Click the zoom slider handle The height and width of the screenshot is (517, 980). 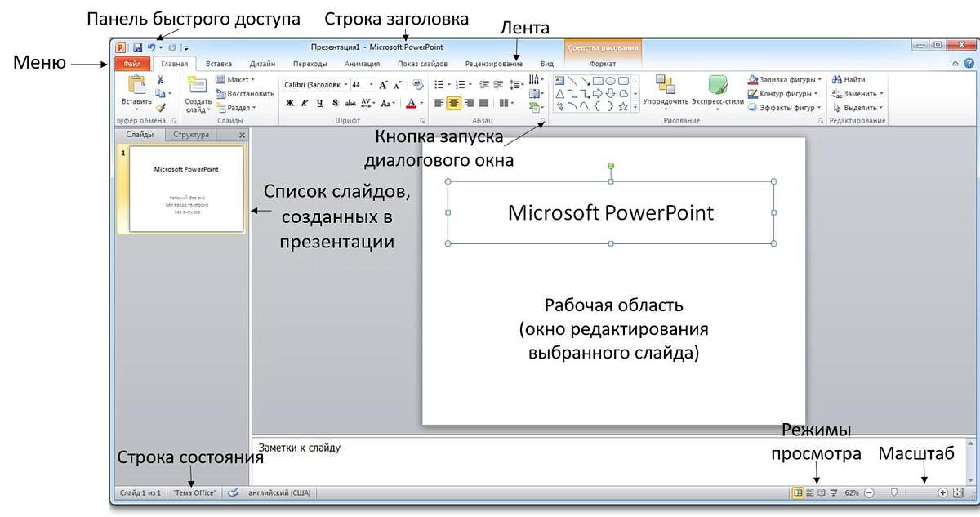tap(895, 493)
